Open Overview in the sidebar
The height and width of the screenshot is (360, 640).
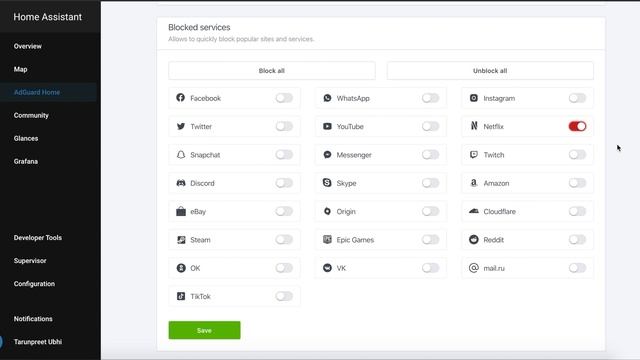point(28,46)
